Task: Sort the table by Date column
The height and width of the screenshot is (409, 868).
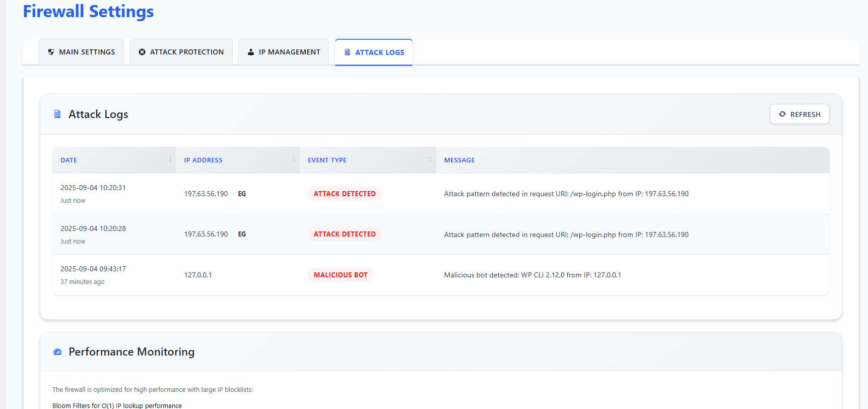Action: coord(114,160)
